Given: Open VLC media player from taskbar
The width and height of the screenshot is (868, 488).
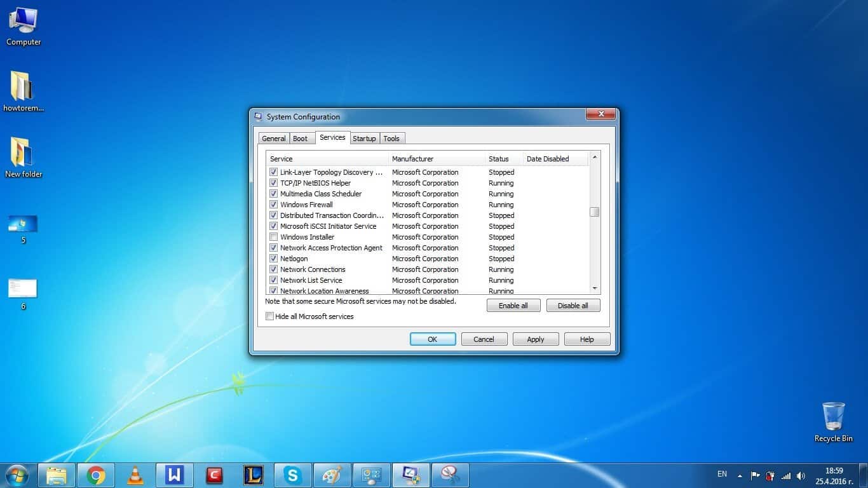Looking at the screenshot, I should 135,475.
